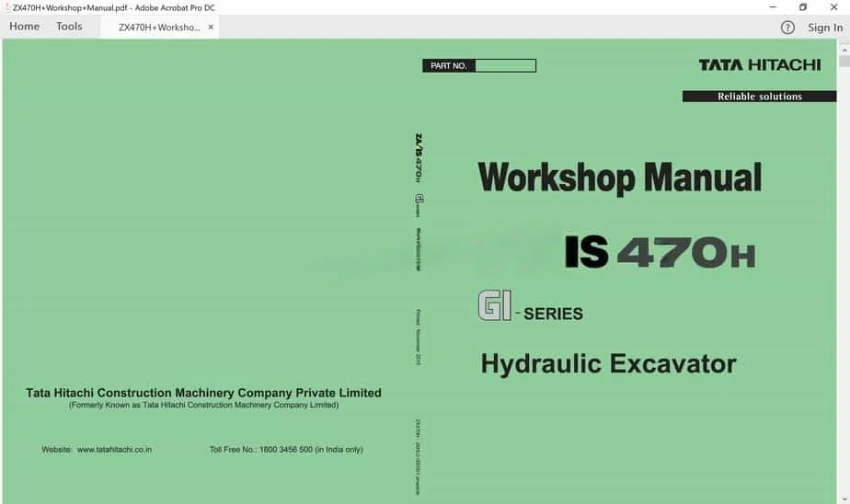Viewport: 850px width, 504px height.
Task: Click the vertical scrollbar down arrow
Action: click(844, 499)
